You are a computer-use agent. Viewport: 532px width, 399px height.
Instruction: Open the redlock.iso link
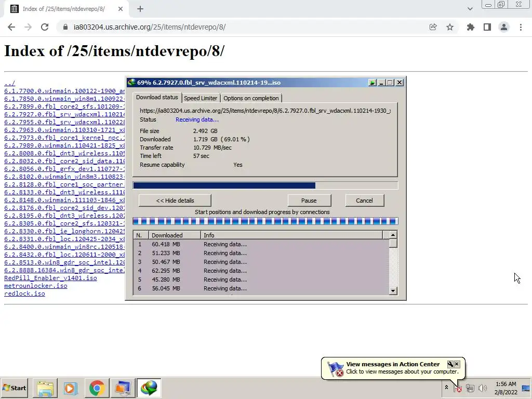click(24, 294)
